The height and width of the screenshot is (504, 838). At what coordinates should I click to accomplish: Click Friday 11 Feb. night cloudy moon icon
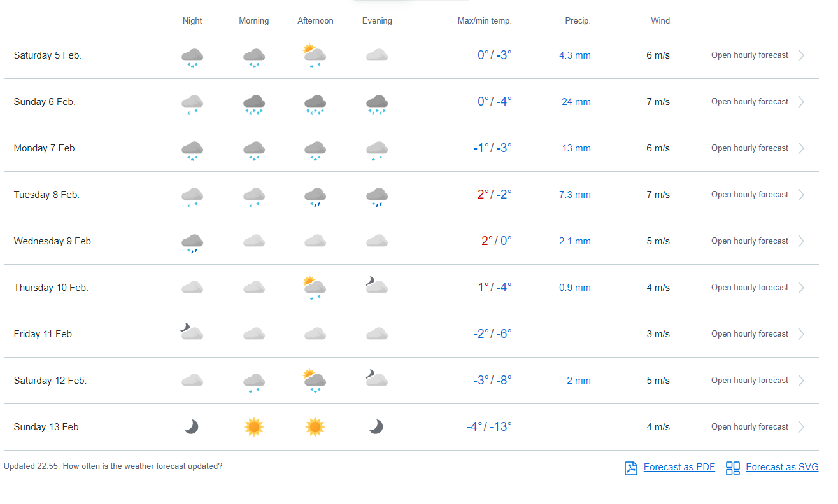(192, 332)
